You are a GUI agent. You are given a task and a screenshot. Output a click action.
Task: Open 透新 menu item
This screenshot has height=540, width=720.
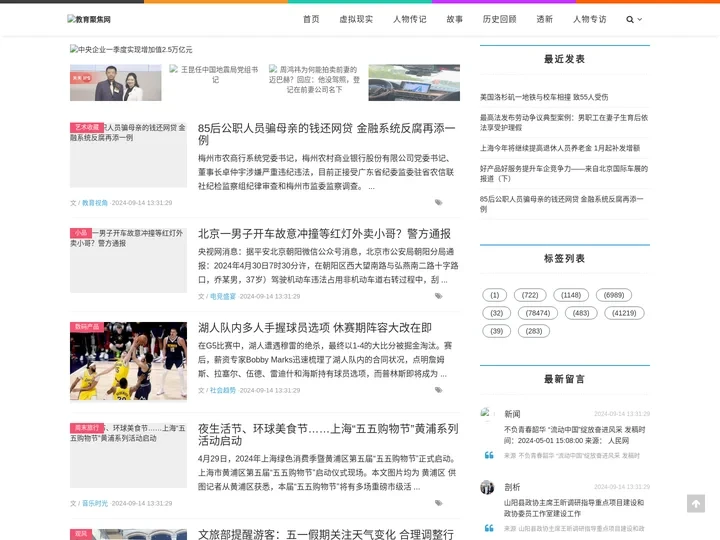click(545, 19)
